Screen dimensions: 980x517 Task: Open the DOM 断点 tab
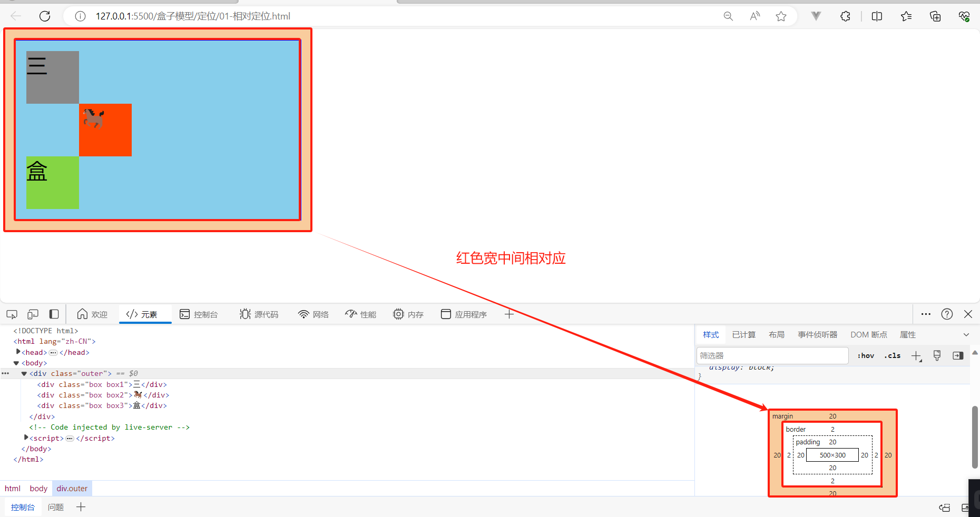pos(869,335)
